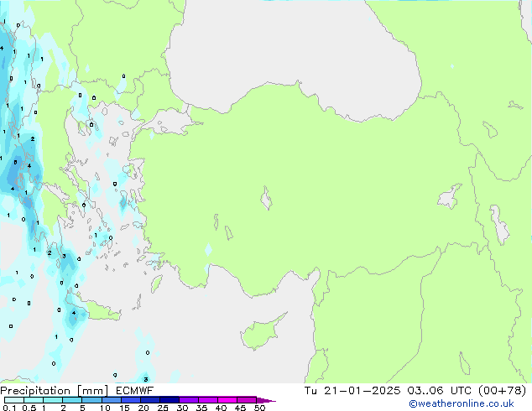Click the 35–40 mm legend color box
This screenshot has width=532, height=411.
click(207, 400)
